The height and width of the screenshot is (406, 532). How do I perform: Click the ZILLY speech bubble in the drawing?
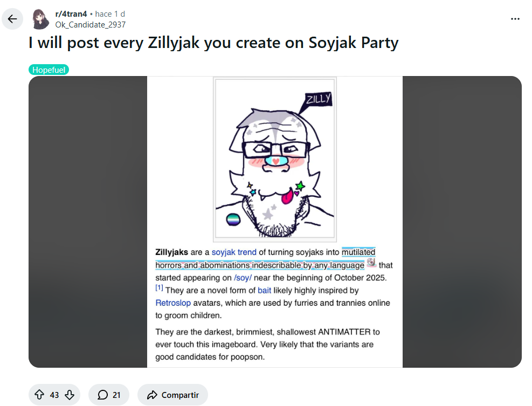pyautogui.click(x=317, y=100)
